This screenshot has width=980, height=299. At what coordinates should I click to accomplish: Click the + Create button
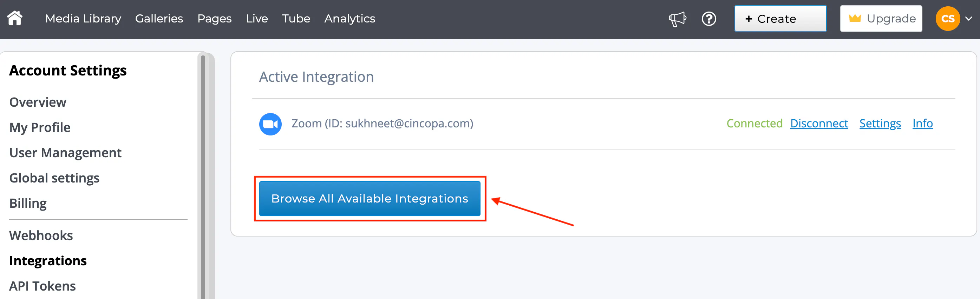pyautogui.click(x=780, y=19)
